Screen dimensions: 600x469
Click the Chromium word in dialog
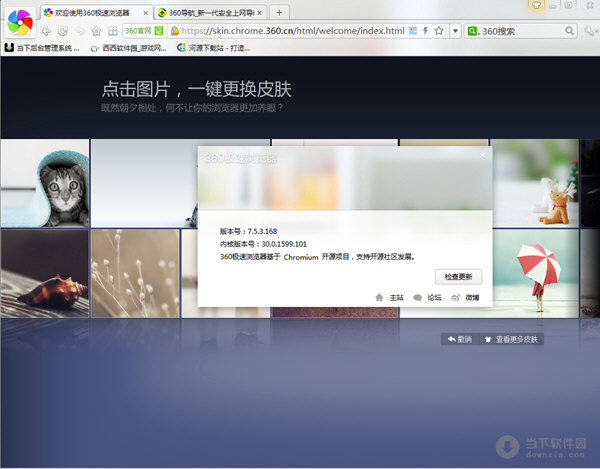point(301,257)
